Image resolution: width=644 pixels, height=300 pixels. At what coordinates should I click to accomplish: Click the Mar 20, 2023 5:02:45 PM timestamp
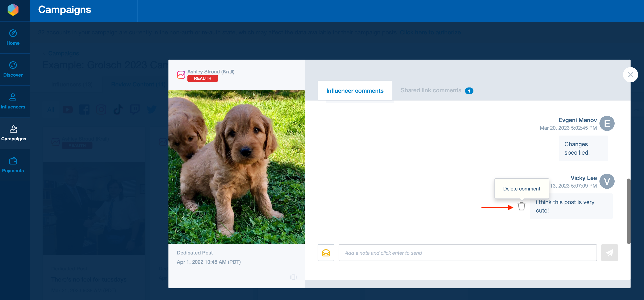pos(568,128)
